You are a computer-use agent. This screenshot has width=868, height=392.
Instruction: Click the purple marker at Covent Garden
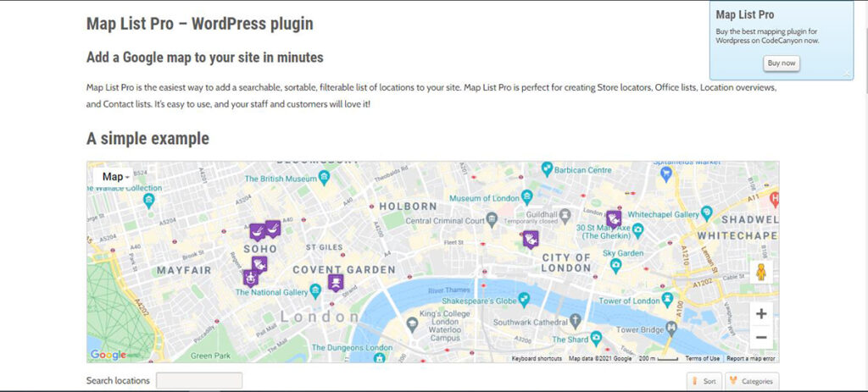point(336,282)
